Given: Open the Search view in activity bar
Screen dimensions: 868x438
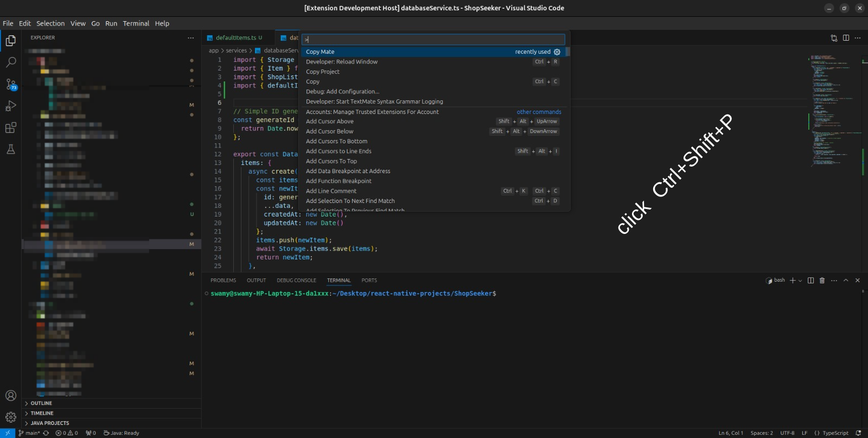Looking at the screenshot, I should pyautogui.click(x=10, y=62).
